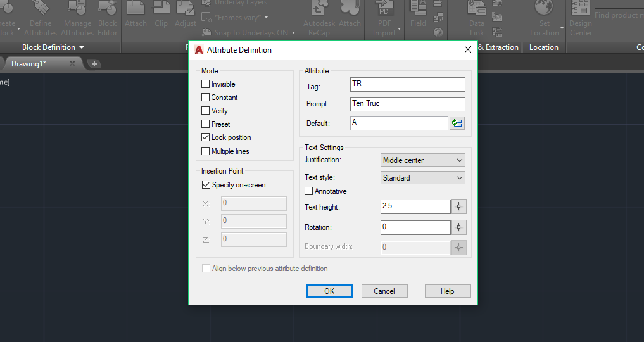Click the Frames vary icon
This screenshot has height=342, width=644.
coord(206,17)
